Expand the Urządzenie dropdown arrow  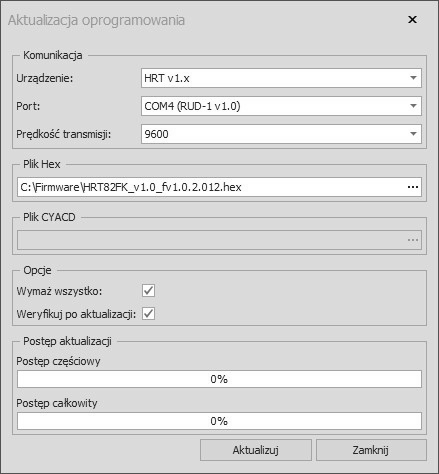pyautogui.click(x=413, y=78)
